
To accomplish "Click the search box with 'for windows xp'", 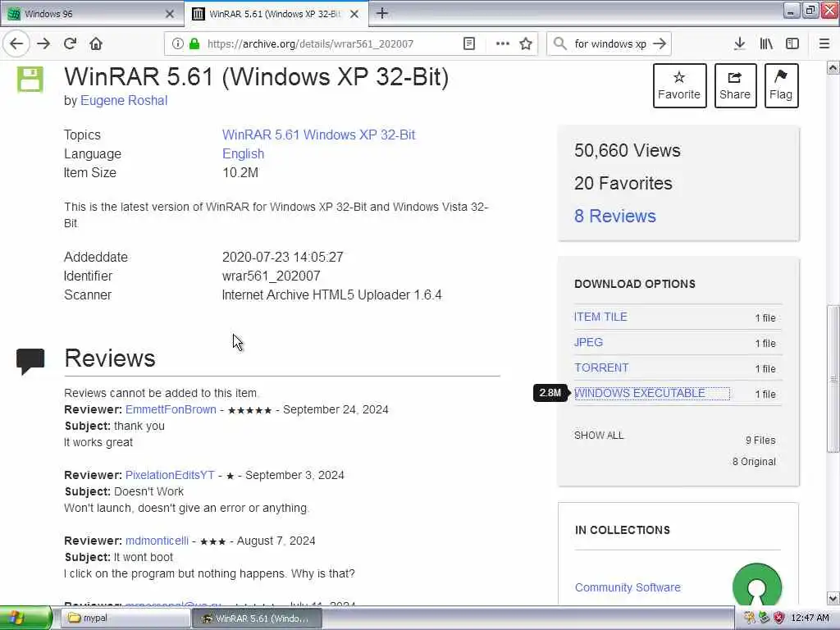I will pos(610,44).
